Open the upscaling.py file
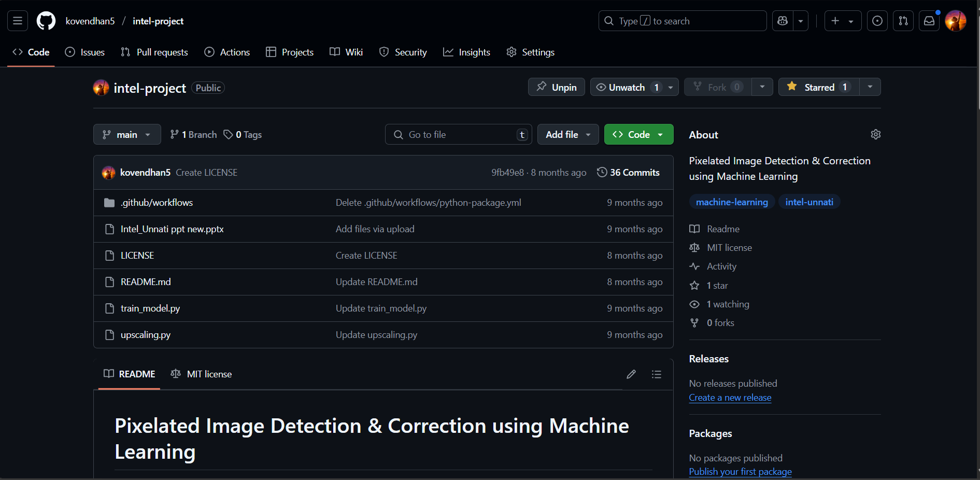Viewport: 980px width, 480px height. (x=146, y=335)
